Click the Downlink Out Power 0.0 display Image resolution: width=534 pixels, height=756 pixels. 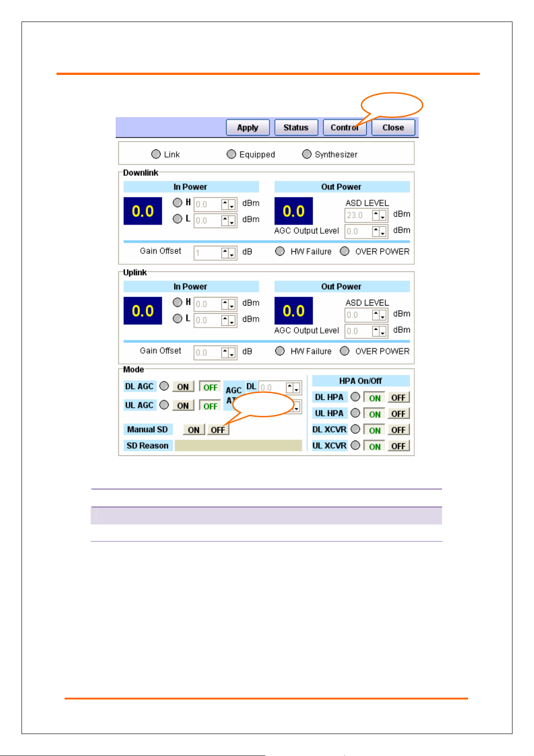click(x=294, y=211)
